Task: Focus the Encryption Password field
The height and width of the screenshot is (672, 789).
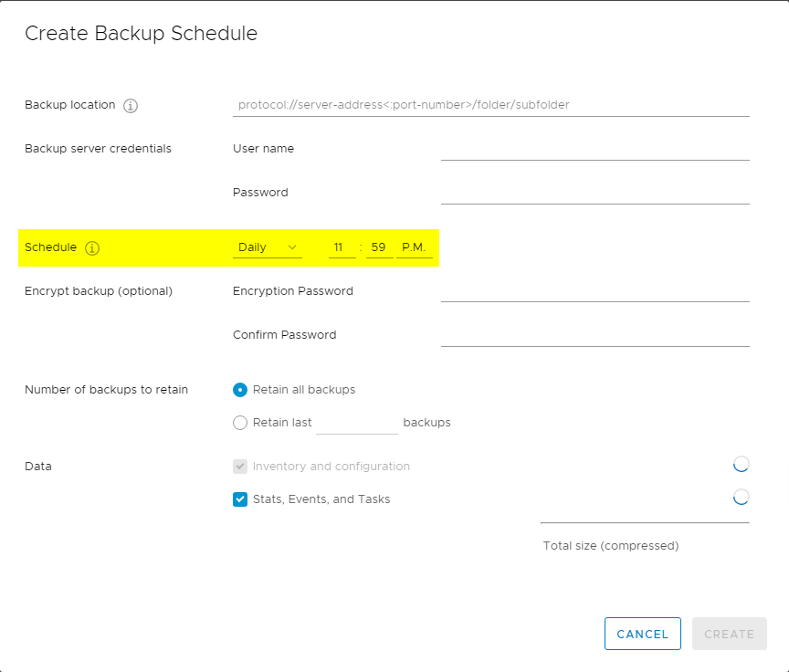Action: coord(595,290)
